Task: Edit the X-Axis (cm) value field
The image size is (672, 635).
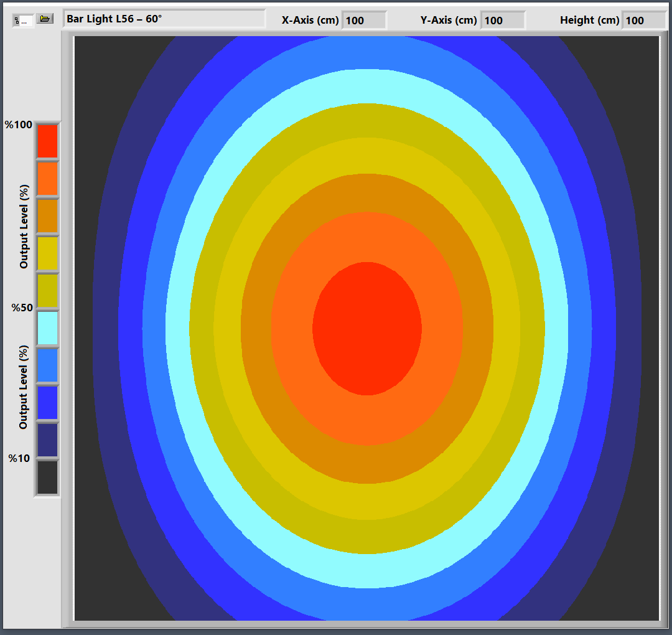Action: click(x=364, y=21)
